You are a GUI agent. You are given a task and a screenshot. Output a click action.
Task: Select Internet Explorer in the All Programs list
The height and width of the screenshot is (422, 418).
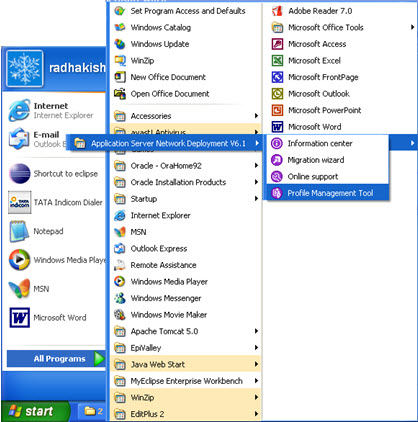pyautogui.click(x=185, y=215)
